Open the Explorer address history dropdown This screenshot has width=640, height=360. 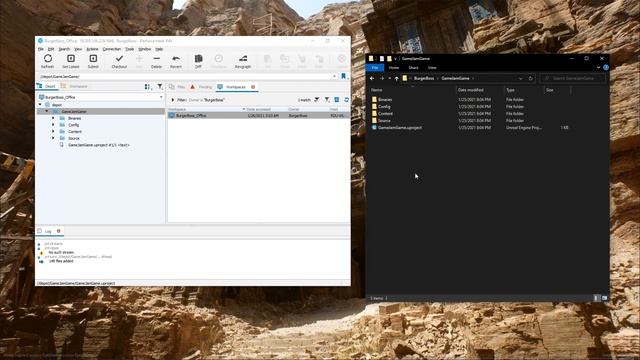click(520, 78)
